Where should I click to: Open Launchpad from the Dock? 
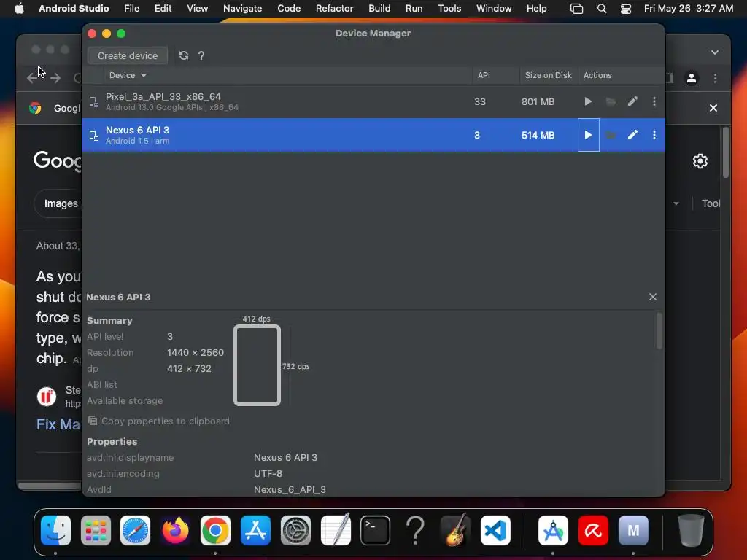(96, 530)
